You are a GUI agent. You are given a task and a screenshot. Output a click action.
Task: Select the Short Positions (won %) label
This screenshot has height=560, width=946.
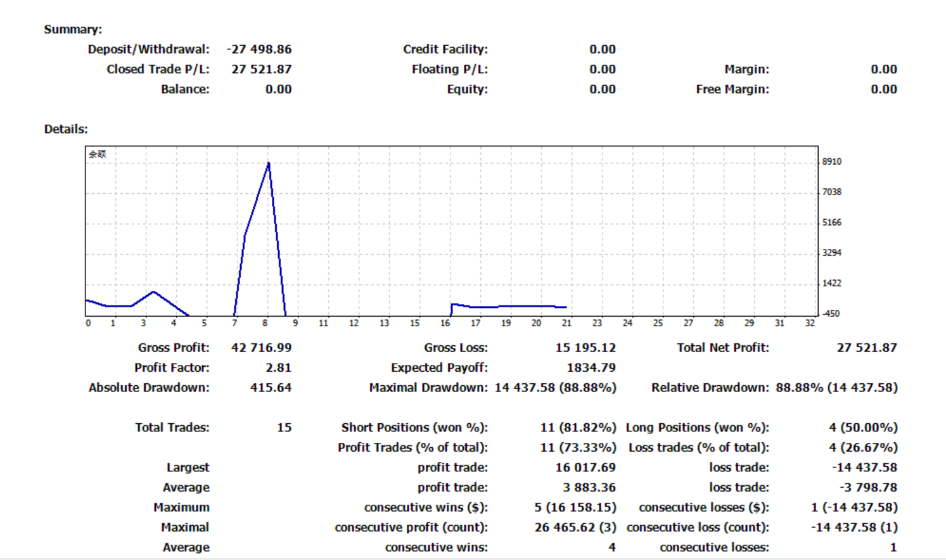click(x=414, y=428)
